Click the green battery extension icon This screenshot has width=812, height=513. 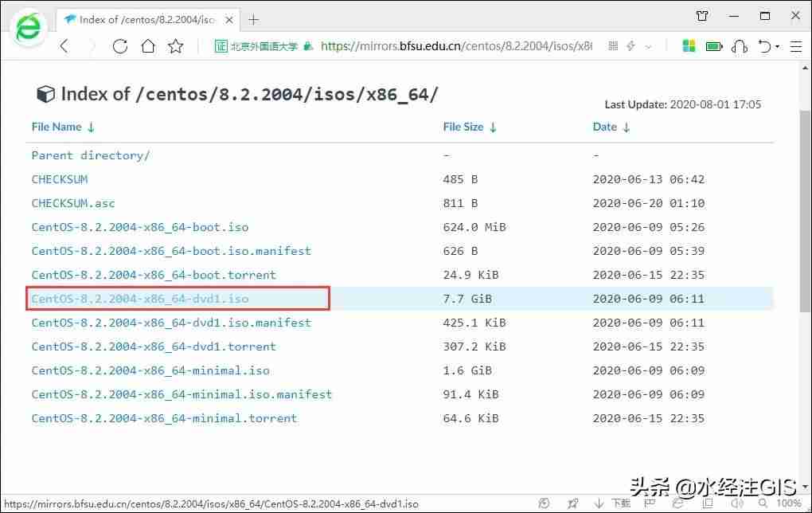[x=714, y=47]
